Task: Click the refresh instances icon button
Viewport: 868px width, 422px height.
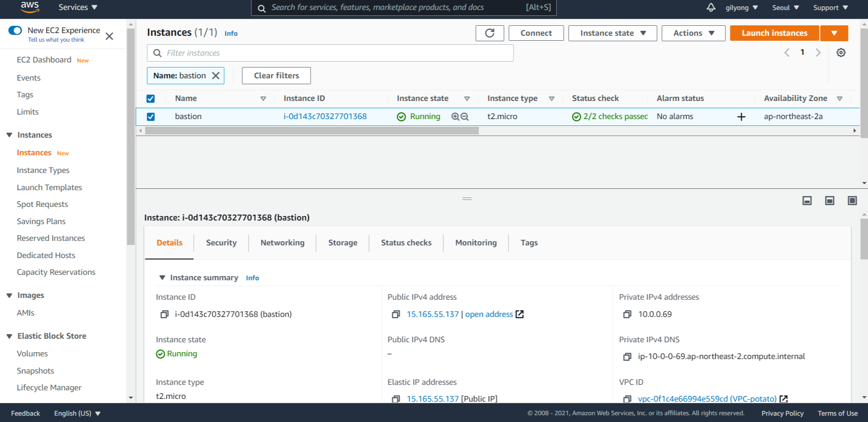Action: click(489, 33)
